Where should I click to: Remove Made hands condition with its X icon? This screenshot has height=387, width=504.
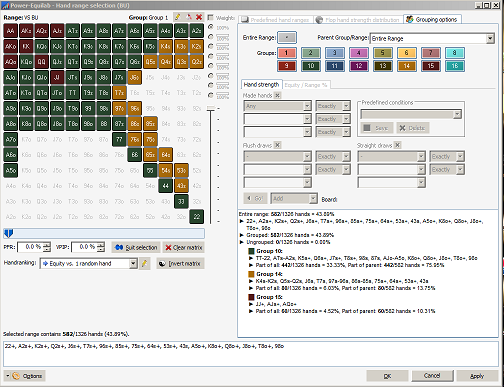point(277,95)
